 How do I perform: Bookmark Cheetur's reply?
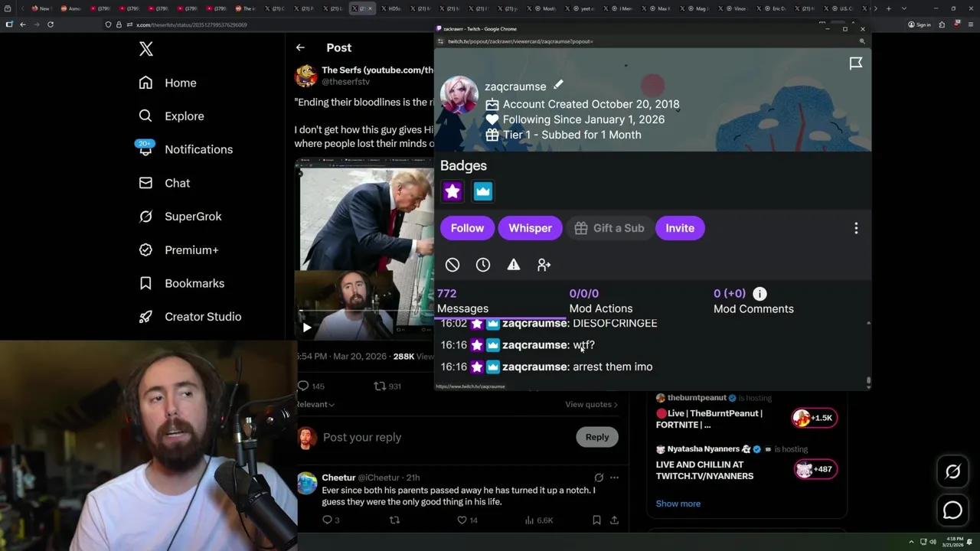click(x=596, y=520)
